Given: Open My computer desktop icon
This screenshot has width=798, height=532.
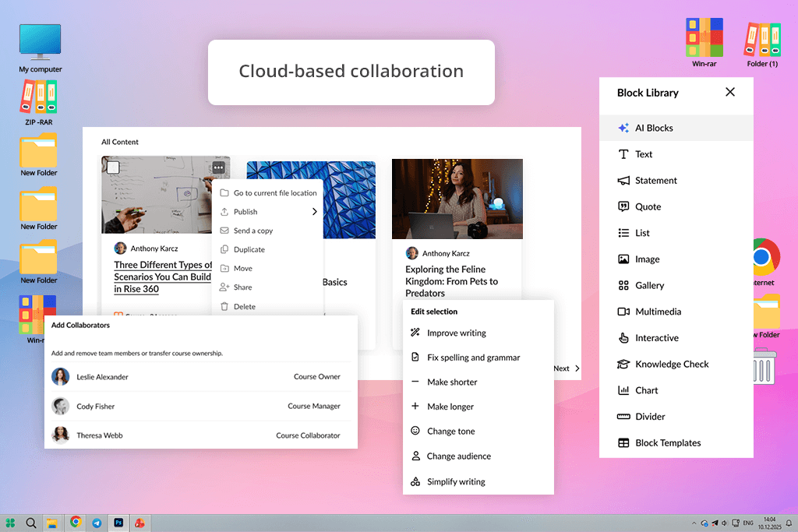Looking at the screenshot, I should pos(41,48).
